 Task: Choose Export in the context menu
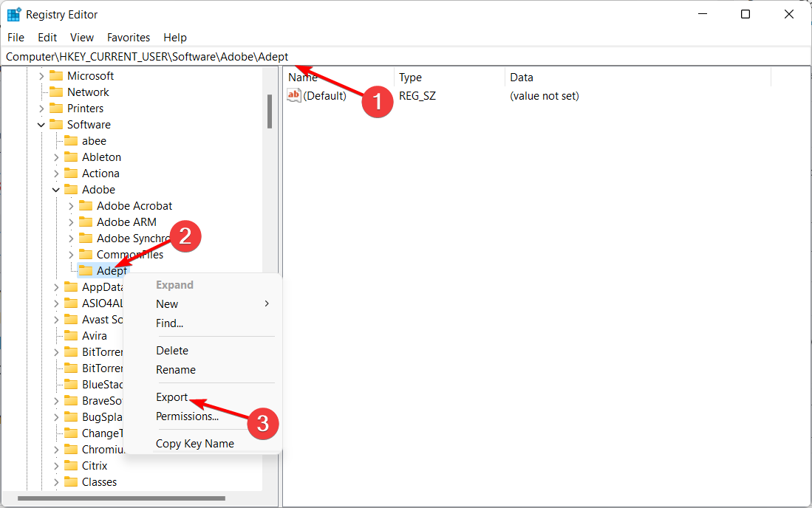[x=202, y=397]
